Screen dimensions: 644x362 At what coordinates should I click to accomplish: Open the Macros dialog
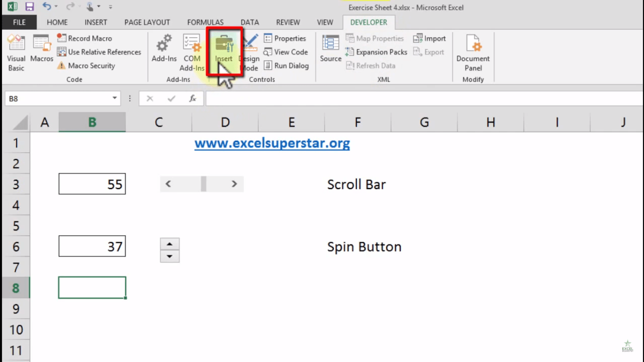point(41,49)
